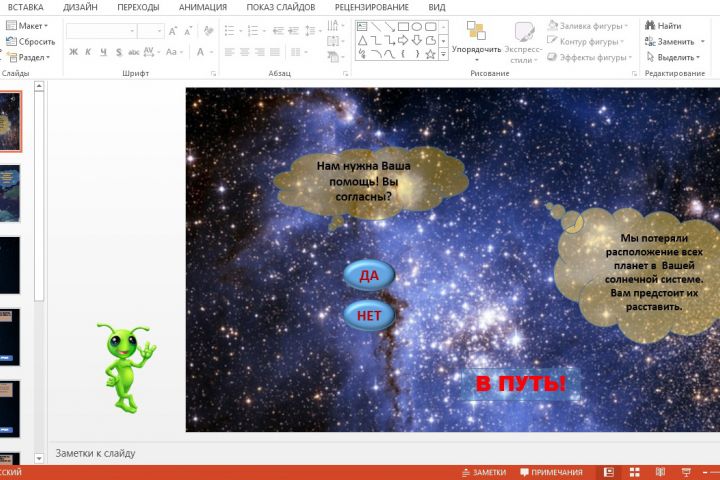Switch to Slide Sorter view in status bar
Screen dimensions: 720x480
click(635, 472)
